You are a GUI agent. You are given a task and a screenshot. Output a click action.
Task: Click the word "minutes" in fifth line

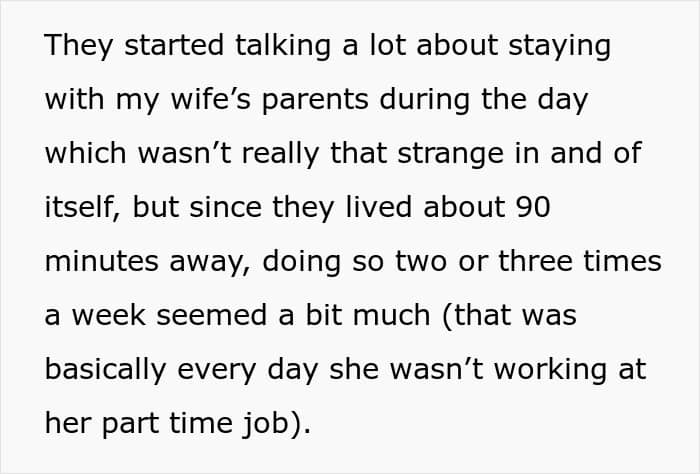pyautogui.click(x=101, y=262)
